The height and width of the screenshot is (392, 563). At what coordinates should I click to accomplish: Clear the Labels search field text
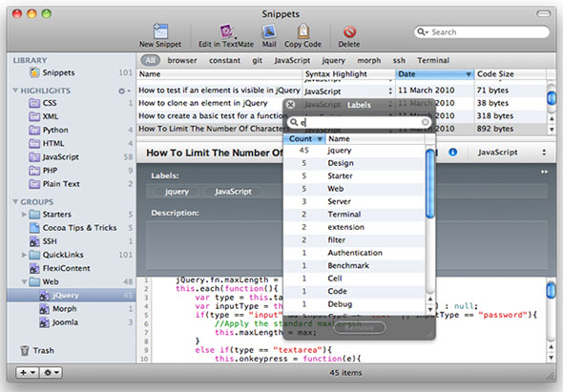[426, 122]
